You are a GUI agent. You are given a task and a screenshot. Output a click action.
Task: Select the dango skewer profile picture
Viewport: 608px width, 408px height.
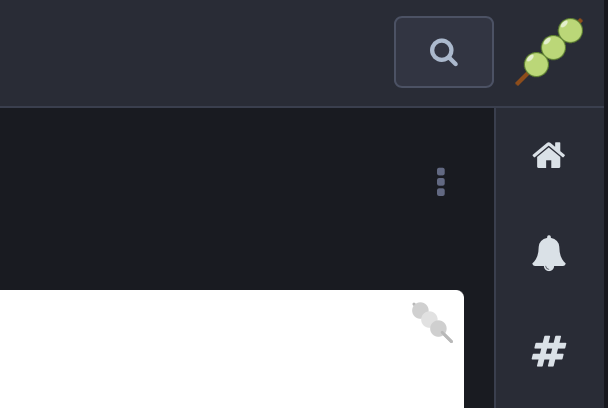point(549,52)
